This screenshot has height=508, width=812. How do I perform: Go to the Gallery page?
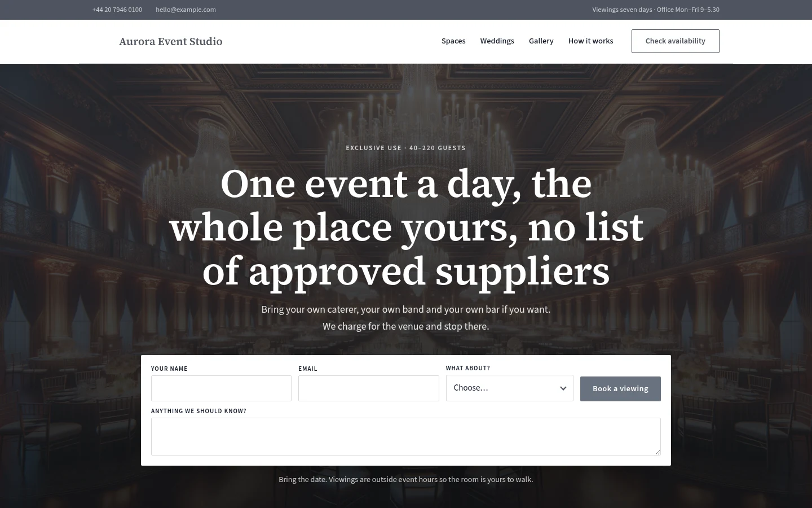tap(541, 41)
